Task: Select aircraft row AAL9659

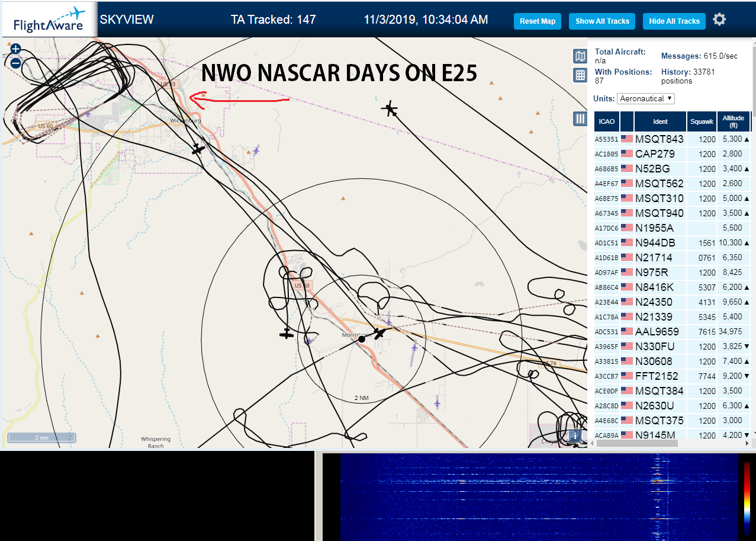Action: tap(673, 332)
